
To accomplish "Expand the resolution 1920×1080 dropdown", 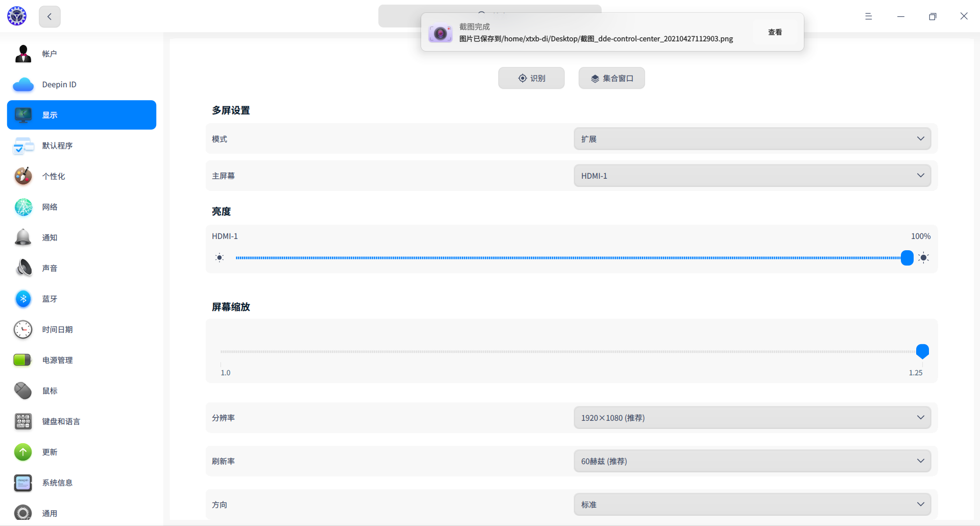I will click(x=752, y=418).
